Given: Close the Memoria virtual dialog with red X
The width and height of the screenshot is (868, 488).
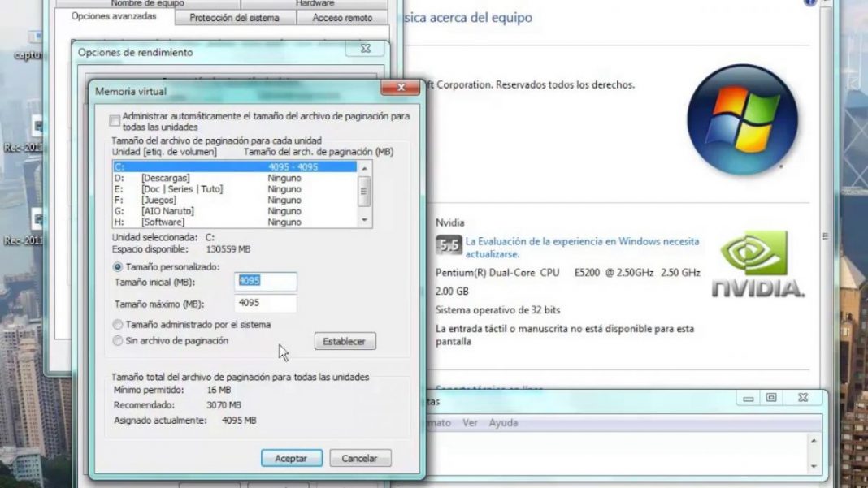Looking at the screenshot, I should [x=400, y=88].
